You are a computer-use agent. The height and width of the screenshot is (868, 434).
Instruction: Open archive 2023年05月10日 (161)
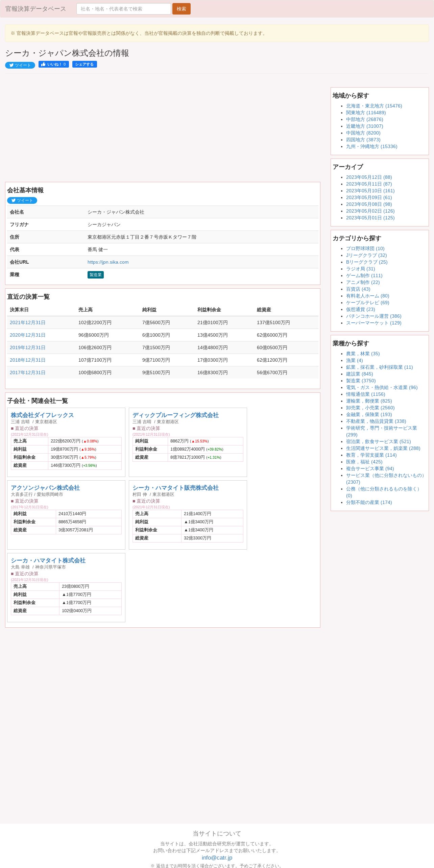tap(370, 191)
